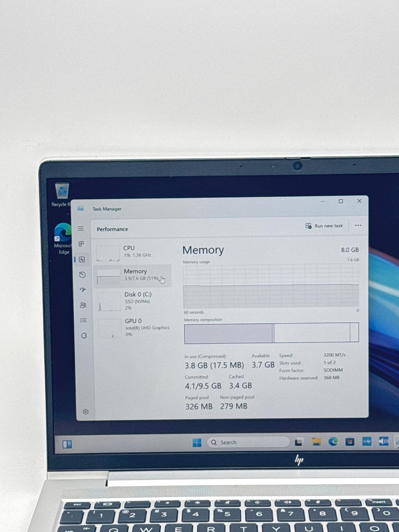
Task: Open the Startup apps icon in sidebar
Action: (83, 290)
